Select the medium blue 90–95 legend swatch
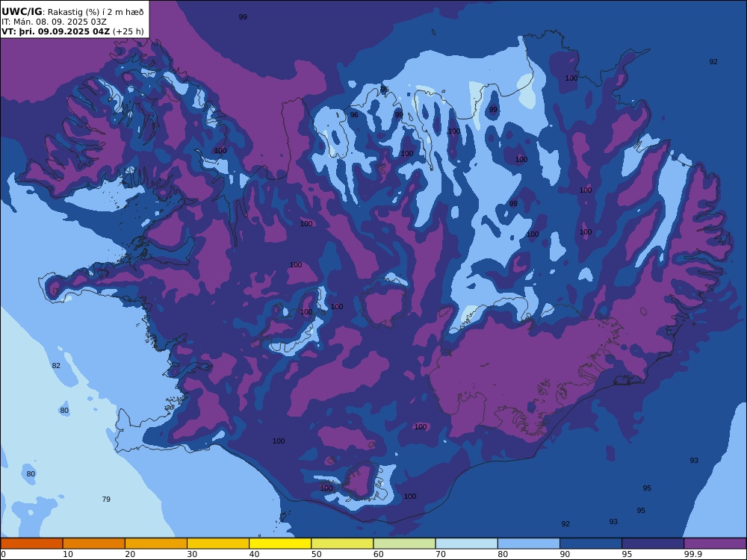Screen dimensions: 747x560 point(591,544)
